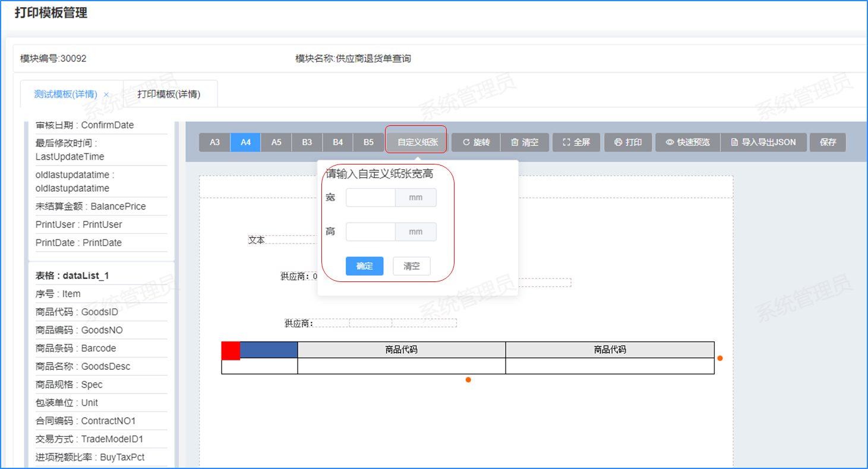Click the 打印模板管理 page title
Screen dimensions: 868x469
click(51, 13)
